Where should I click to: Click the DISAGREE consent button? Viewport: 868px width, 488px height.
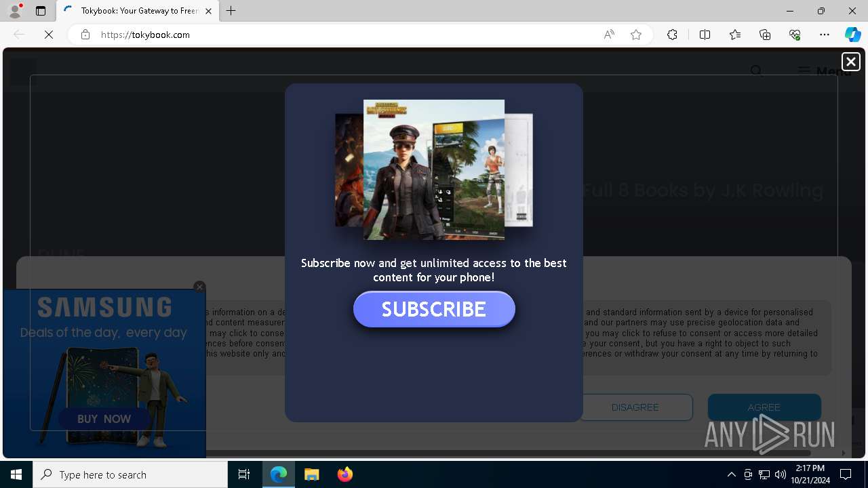point(635,407)
